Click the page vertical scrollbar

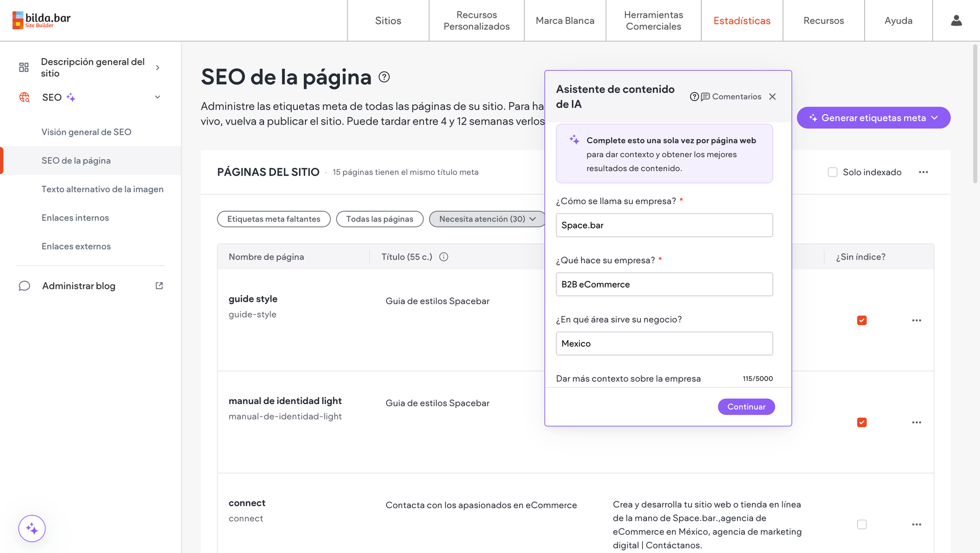975,113
